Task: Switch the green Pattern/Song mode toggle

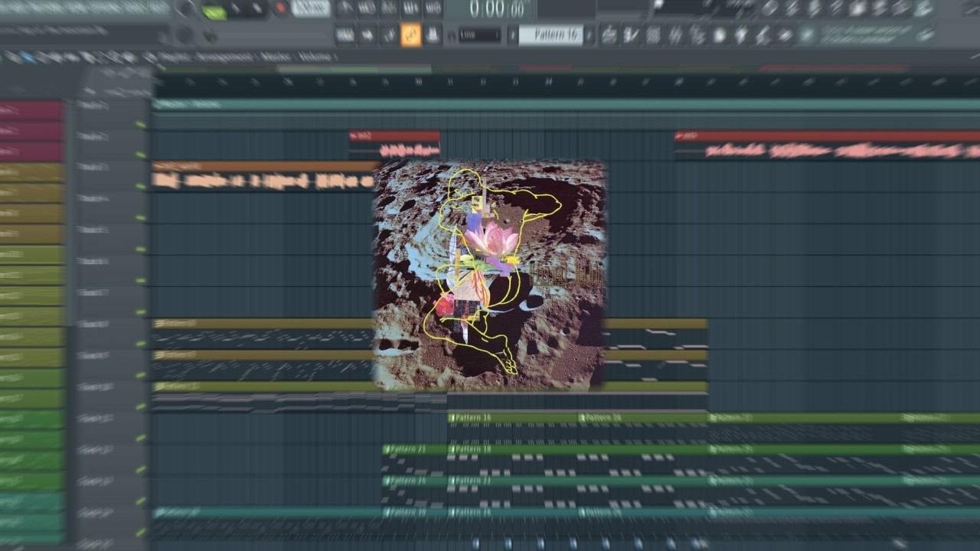Action: 214,12
